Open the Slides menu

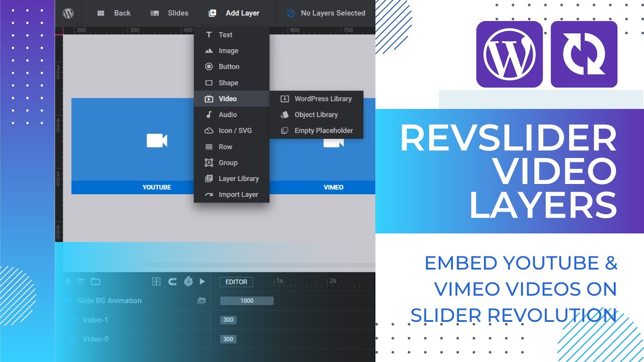pyautogui.click(x=170, y=13)
